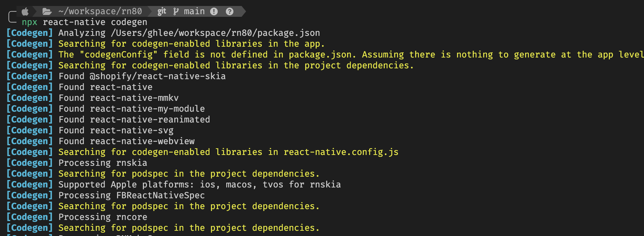Click 'Found react-native-mmkv' line

119,98
